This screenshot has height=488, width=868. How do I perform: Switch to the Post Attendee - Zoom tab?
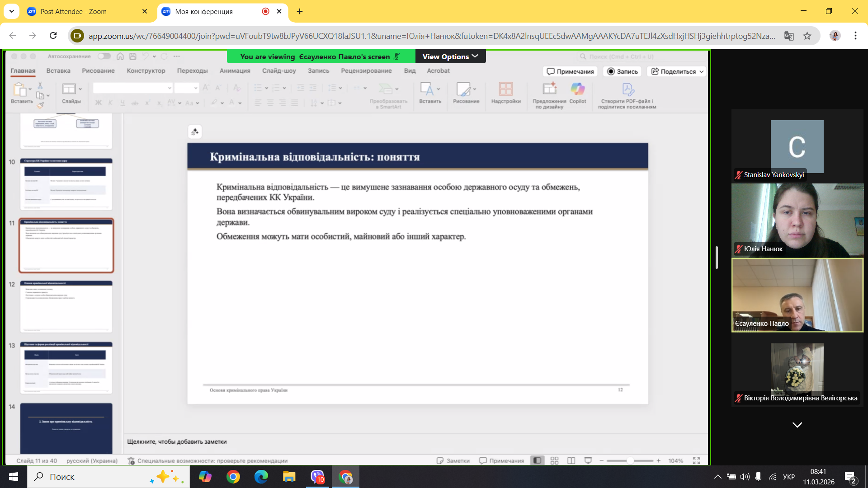(74, 12)
